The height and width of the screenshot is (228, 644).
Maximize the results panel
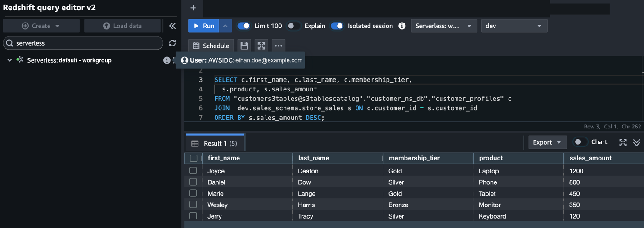pos(623,142)
